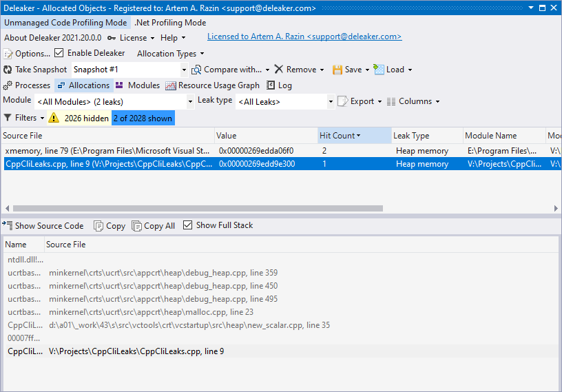Switch to Unmanaged Code Profiling Mode tab

[x=65, y=23]
